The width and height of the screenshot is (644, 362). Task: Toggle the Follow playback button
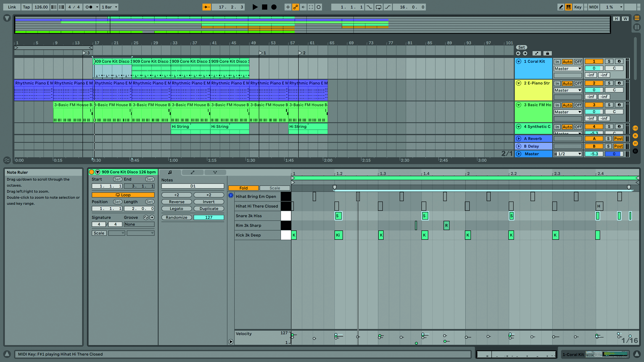(x=206, y=7)
